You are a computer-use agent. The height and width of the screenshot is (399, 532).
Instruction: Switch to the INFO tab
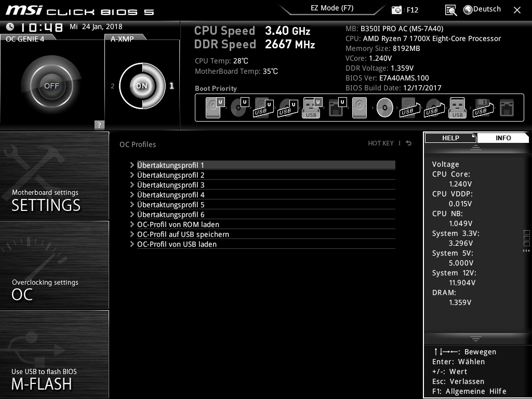click(x=503, y=138)
